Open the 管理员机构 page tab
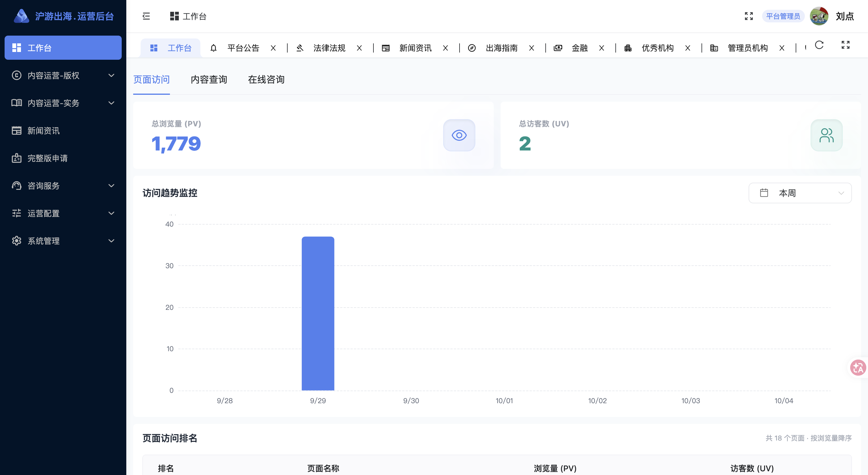The width and height of the screenshot is (868, 475). tap(748, 48)
